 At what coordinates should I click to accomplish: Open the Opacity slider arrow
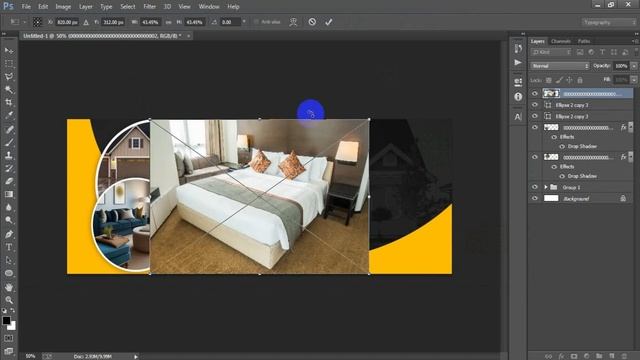pos(634,66)
